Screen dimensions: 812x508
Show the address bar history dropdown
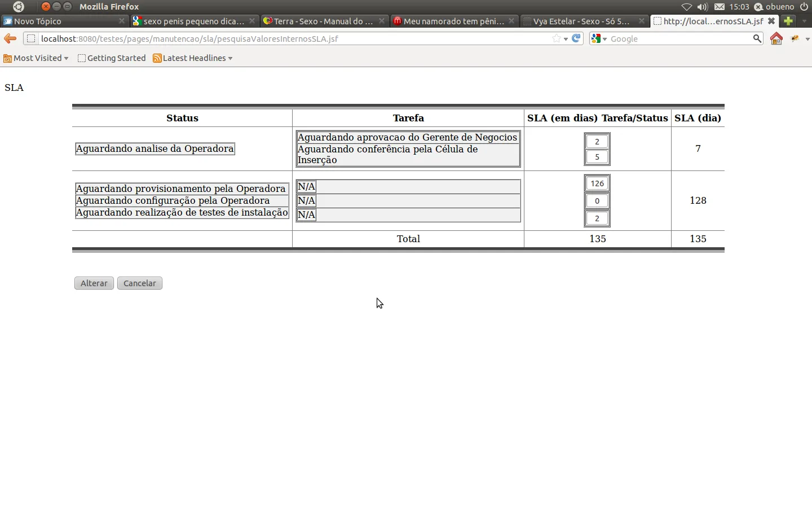point(566,39)
